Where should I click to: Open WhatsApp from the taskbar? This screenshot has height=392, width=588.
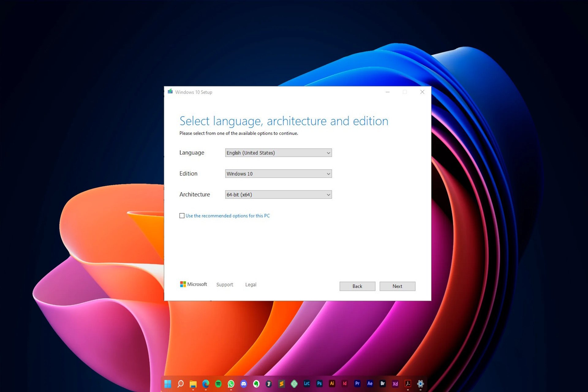coord(231,383)
